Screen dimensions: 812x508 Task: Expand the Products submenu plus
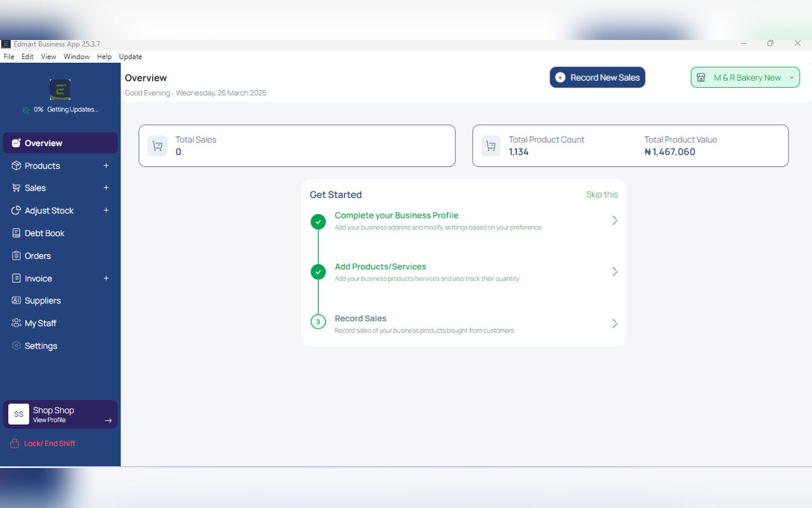106,166
